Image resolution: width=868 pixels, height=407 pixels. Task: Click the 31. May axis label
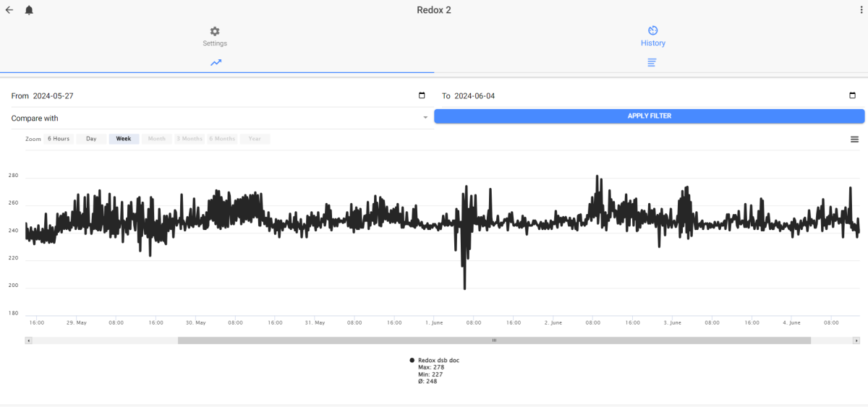tap(315, 322)
